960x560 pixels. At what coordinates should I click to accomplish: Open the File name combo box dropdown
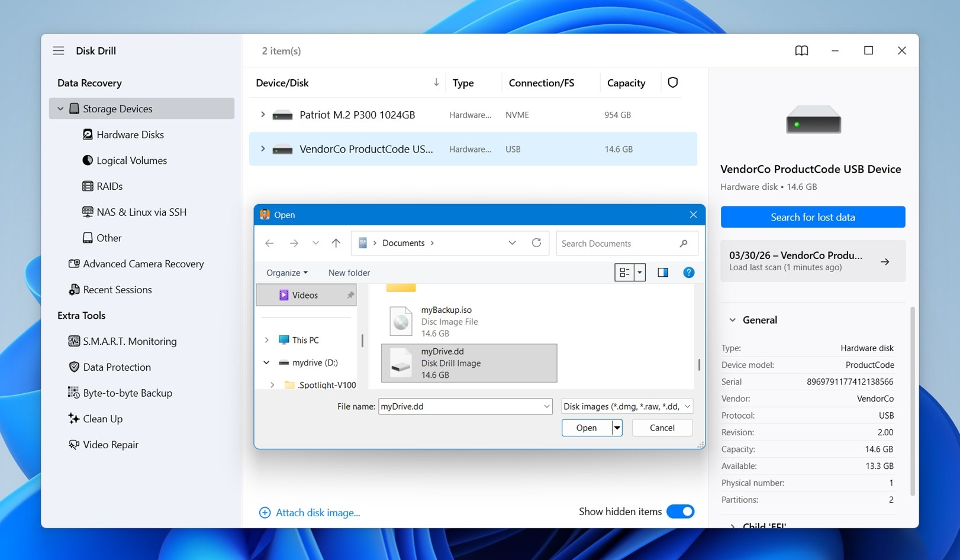point(547,406)
